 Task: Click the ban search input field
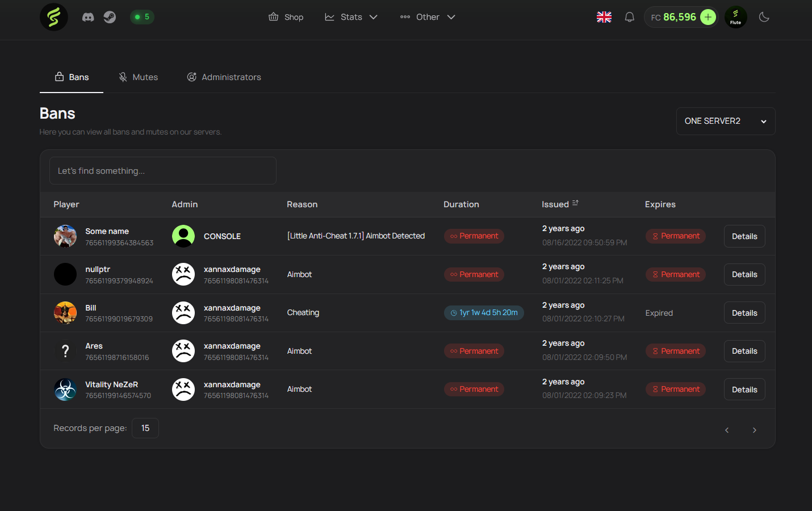tap(162, 170)
